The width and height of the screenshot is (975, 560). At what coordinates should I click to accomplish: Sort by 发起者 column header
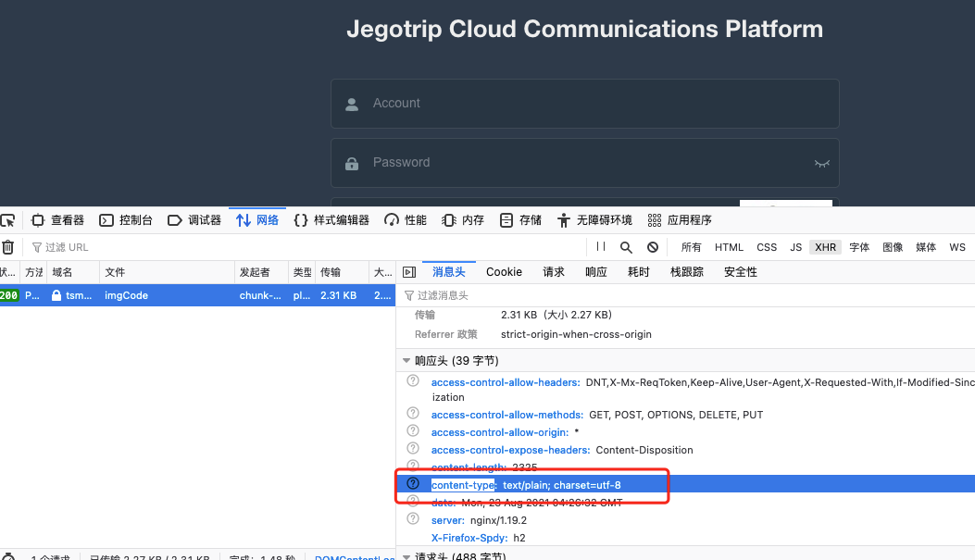pyautogui.click(x=261, y=272)
